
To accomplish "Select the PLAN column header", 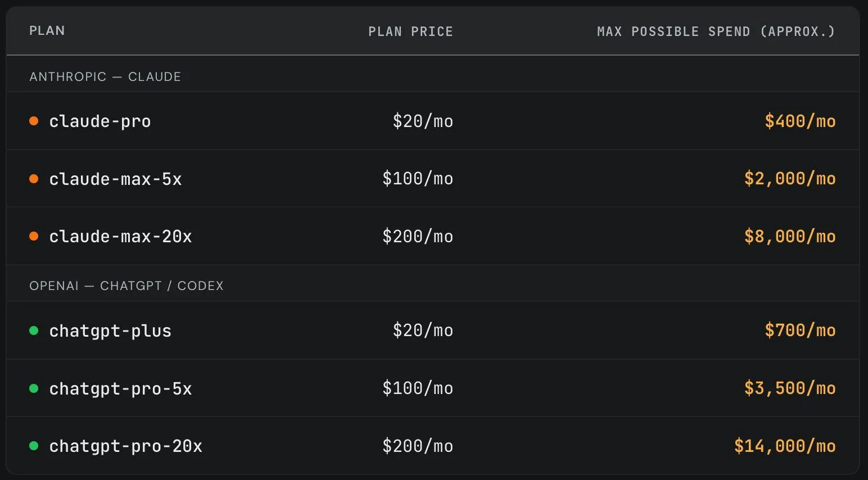I will coord(47,30).
